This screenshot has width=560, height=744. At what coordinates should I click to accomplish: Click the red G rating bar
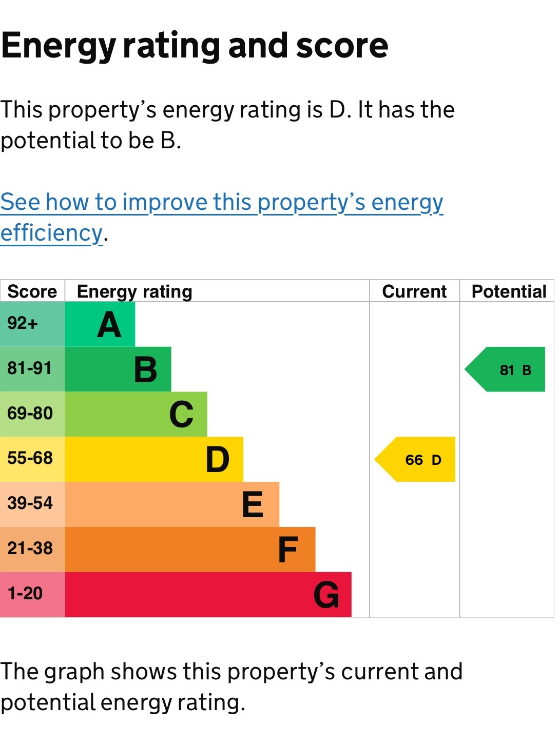(x=208, y=594)
